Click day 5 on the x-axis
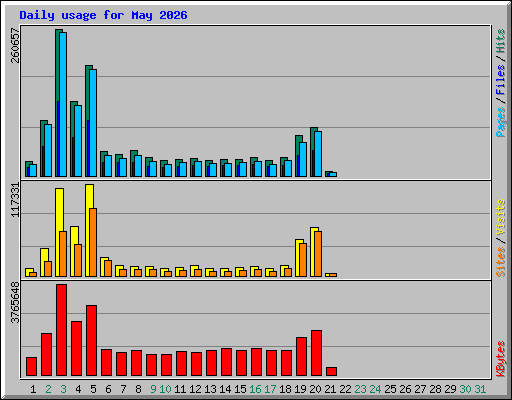The image size is (512, 400). 93,389
